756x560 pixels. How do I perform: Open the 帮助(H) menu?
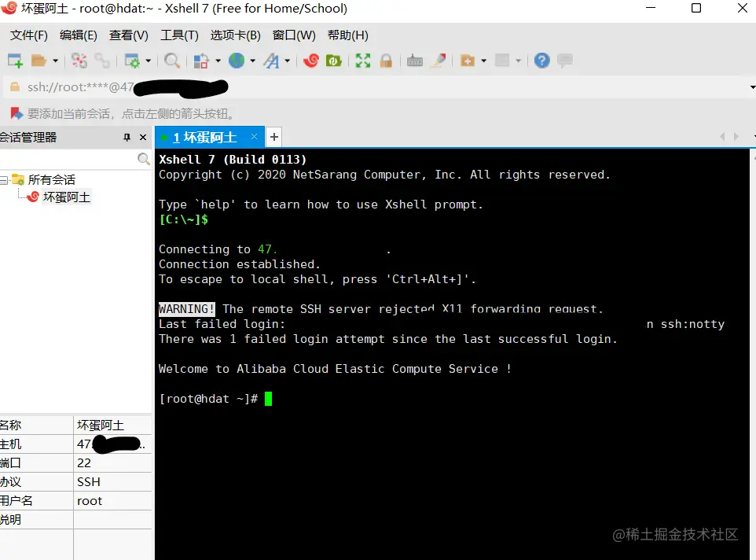[348, 35]
